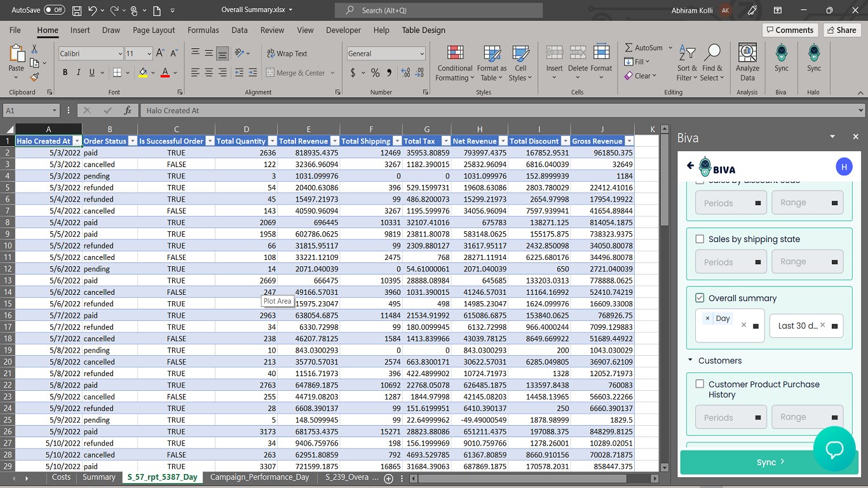The image size is (868, 488).
Task: Click back arrow in Biva panel
Action: tap(691, 166)
